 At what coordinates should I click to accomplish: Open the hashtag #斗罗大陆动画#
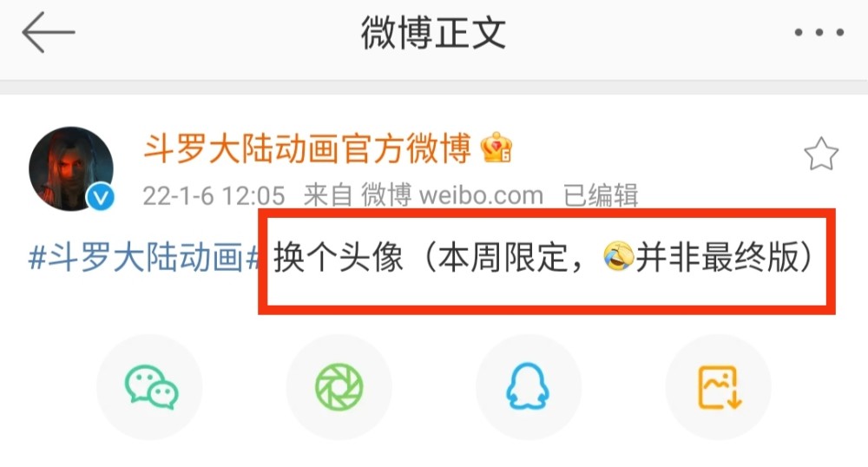point(143,258)
